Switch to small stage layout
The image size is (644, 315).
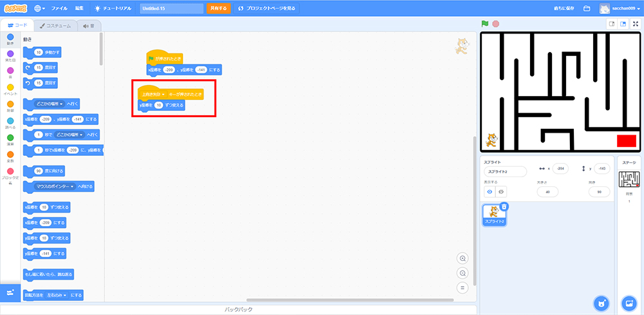pyautogui.click(x=612, y=24)
